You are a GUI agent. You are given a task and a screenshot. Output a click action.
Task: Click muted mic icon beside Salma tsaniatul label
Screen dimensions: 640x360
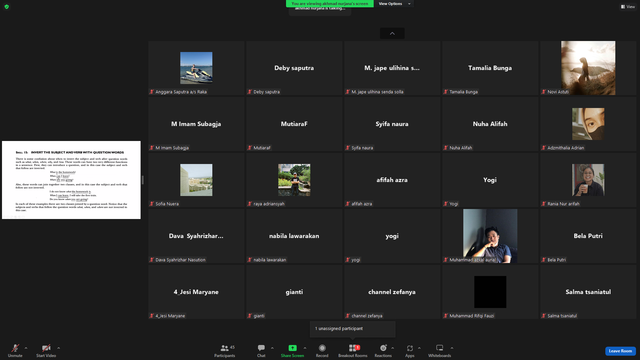coord(544,316)
